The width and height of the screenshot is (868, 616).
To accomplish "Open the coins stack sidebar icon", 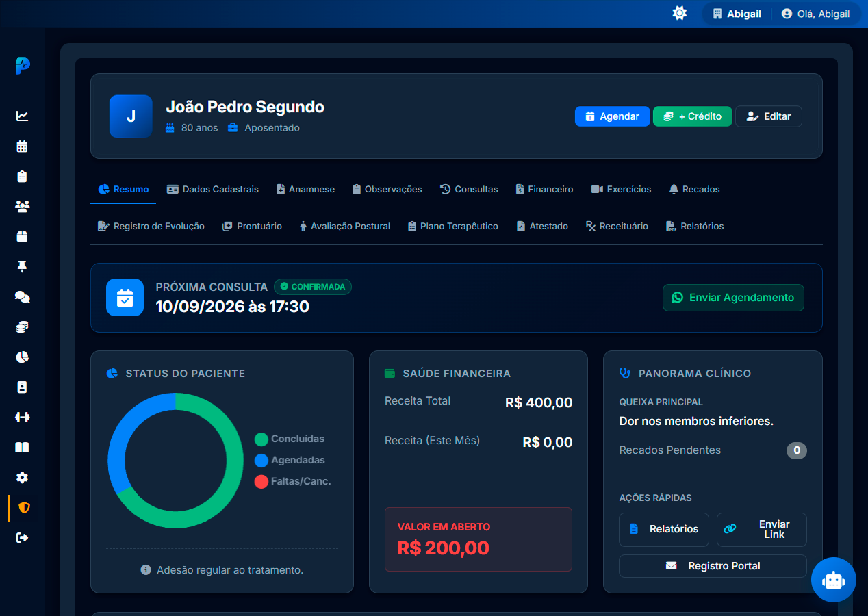I will 23,327.
